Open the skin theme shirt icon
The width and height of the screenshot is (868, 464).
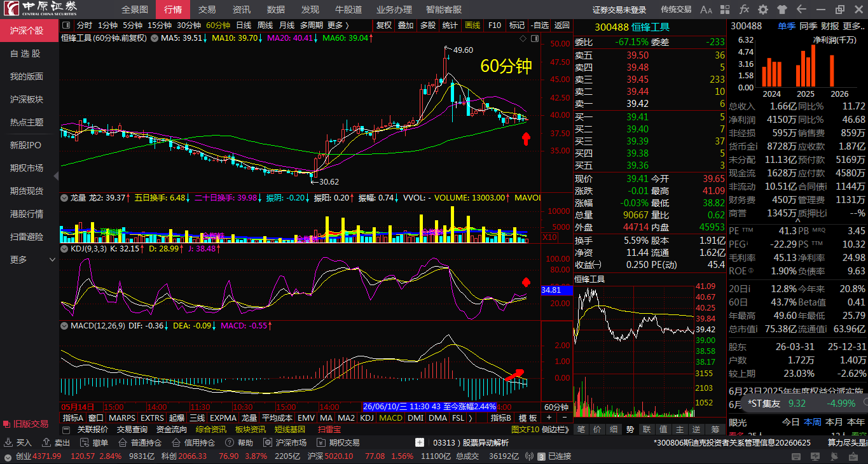point(782,10)
